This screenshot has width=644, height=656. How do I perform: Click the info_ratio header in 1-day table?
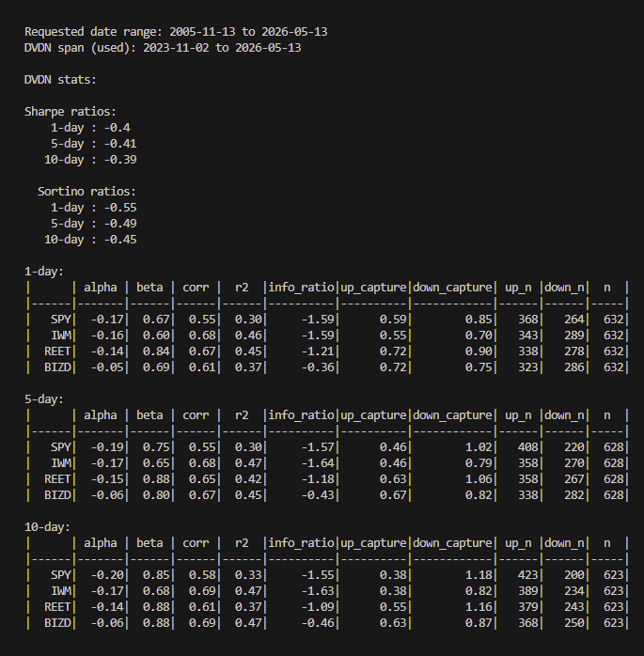pos(301,288)
